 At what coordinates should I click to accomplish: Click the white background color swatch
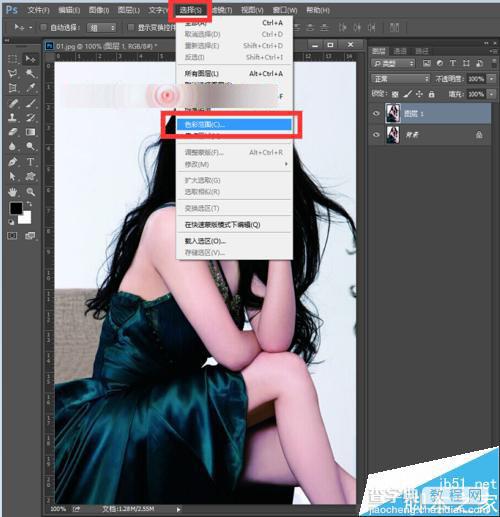click(x=26, y=218)
